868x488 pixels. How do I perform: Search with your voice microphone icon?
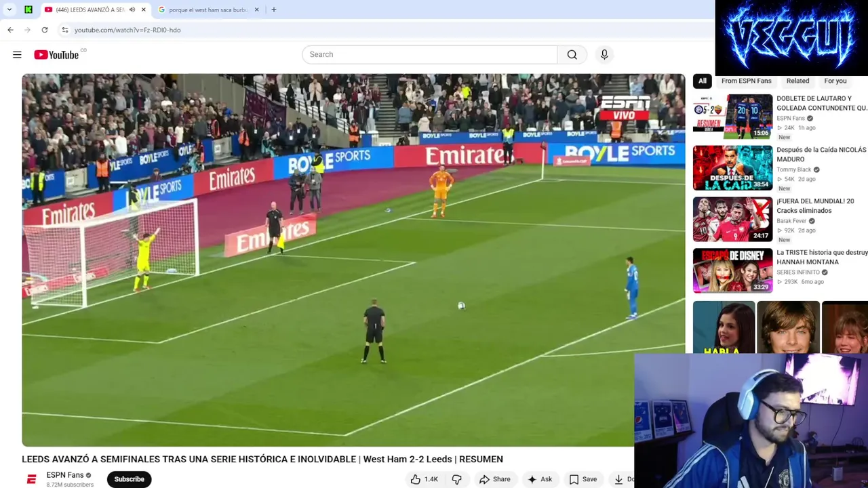click(604, 54)
